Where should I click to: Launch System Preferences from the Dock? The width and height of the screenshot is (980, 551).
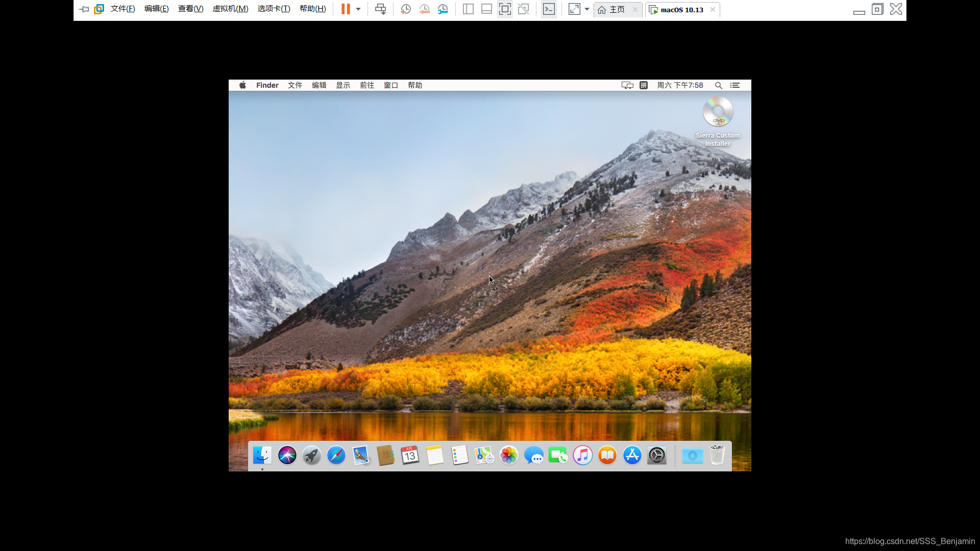tap(657, 455)
